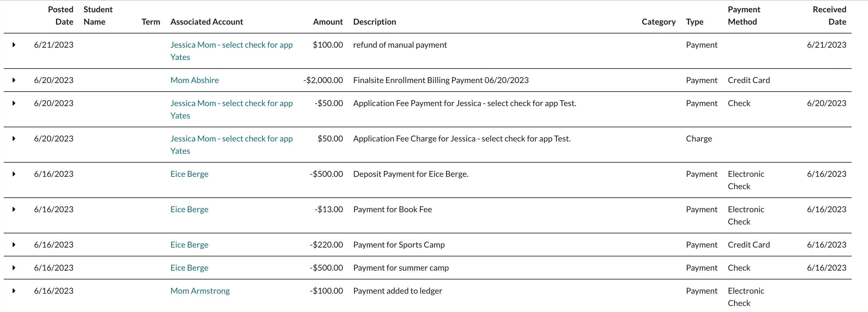The image size is (868, 312).
Task: Expand the Application Fee Payment row
Action: coord(14,103)
